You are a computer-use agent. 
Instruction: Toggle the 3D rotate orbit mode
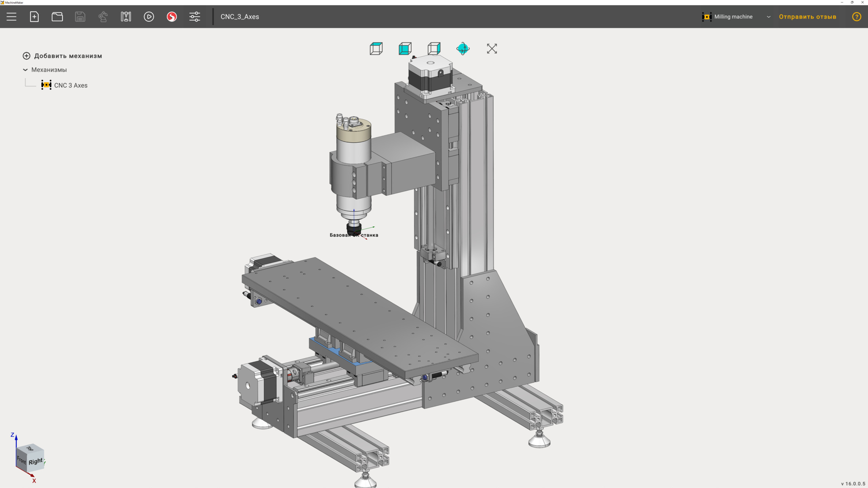click(463, 49)
